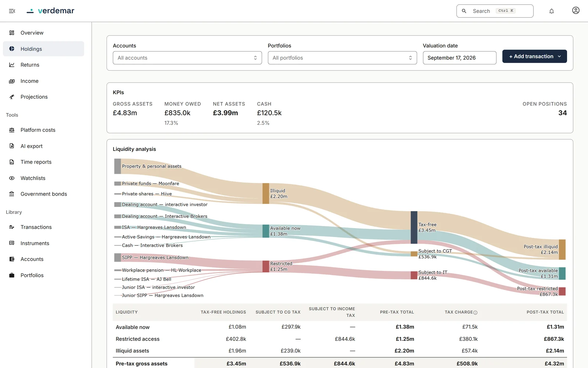Click the Available now table row

pyautogui.click(x=340, y=327)
